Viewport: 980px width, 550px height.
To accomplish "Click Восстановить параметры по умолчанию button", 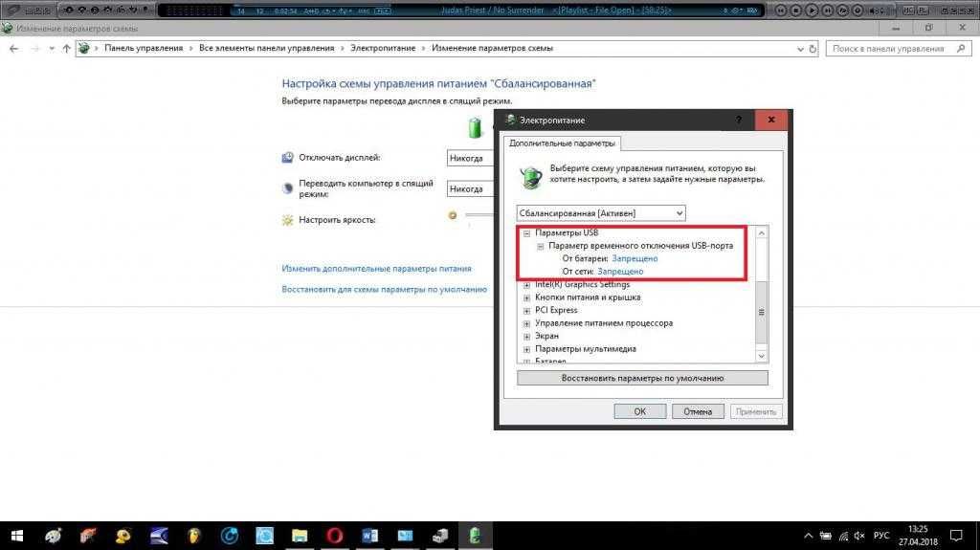I will [x=642, y=378].
